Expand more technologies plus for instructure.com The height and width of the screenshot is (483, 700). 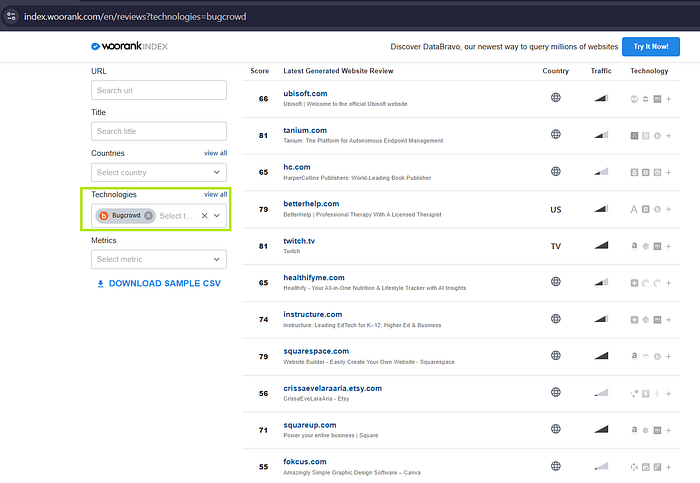pos(668,320)
